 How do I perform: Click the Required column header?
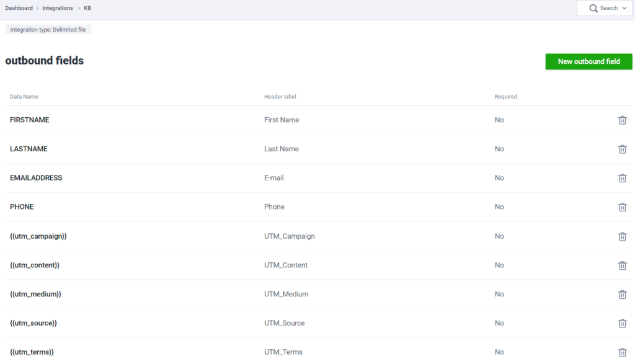505,97
